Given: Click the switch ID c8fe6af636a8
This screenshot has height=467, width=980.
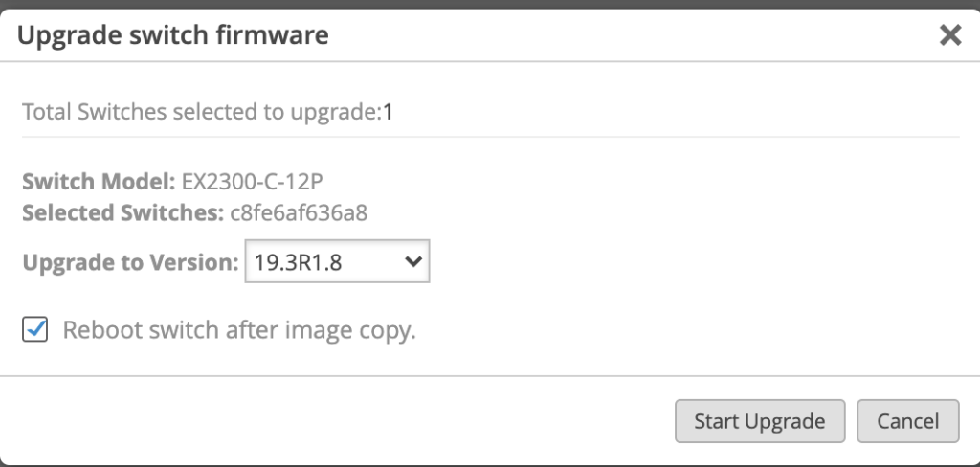Looking at the screenshot, I should [299, 211].
